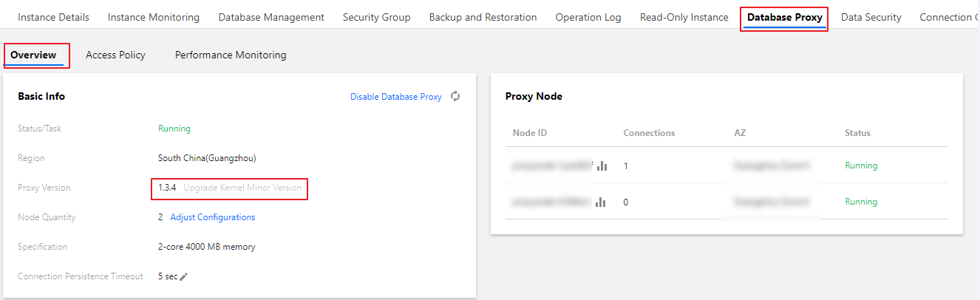Click the monitoring chart icon for first proxy node
980x300 pixels.
(x=602, y=166)
